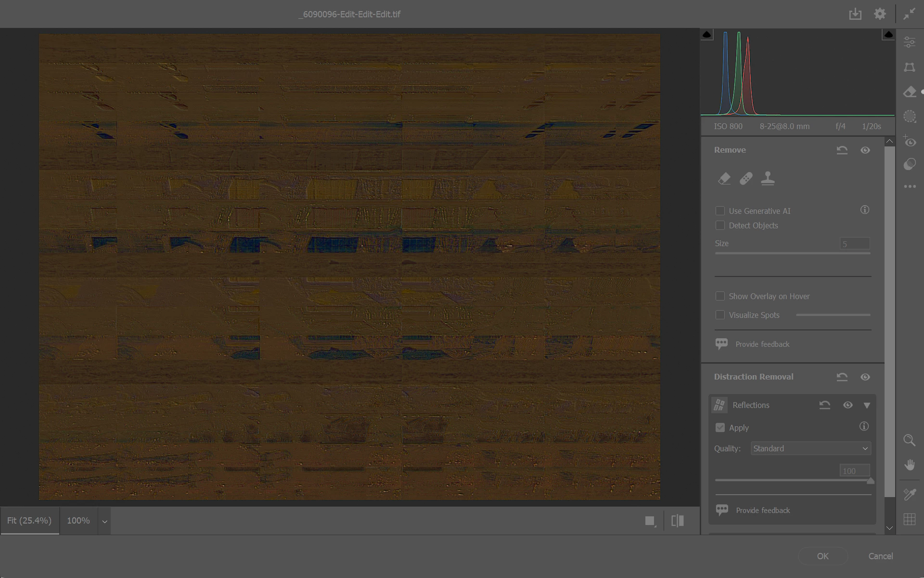Open the gear settings preferences icon
The width and height of the screenshot is (924, 578).
tap(880, 14)
